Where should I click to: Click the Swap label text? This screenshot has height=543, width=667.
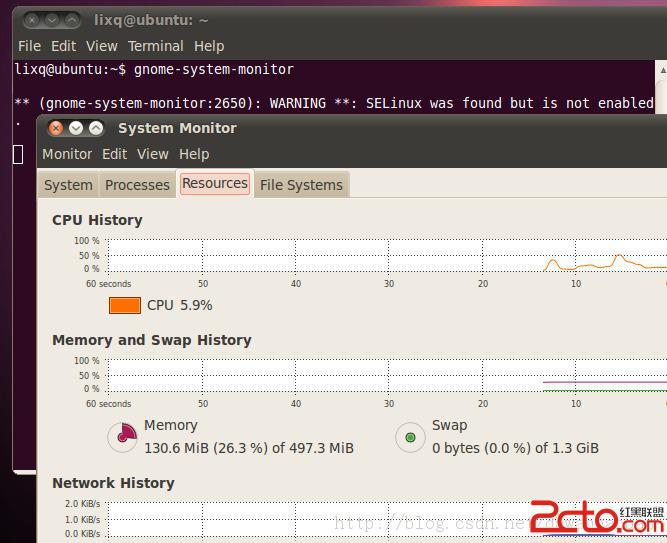coord(450,425)
